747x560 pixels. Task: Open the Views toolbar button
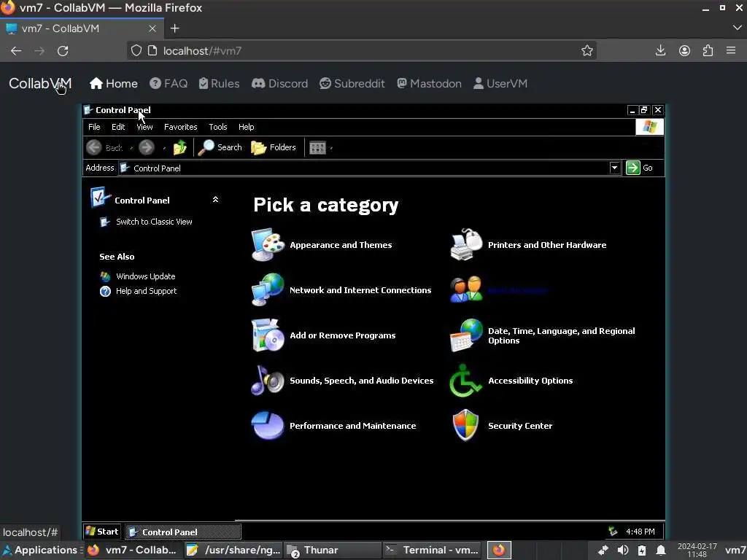pyautogui.click(x=317, y=147)
